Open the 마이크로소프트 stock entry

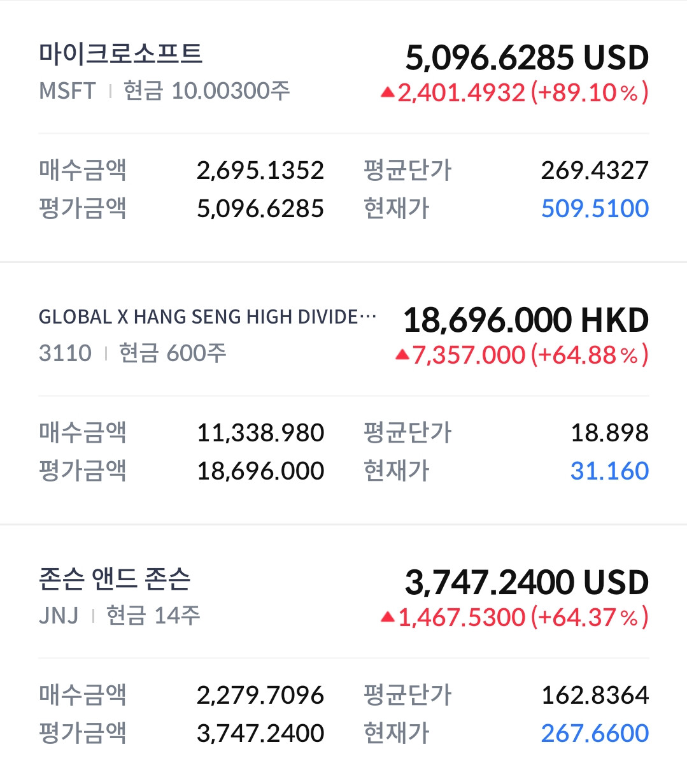pyautogui.click(x=120, y=53)
